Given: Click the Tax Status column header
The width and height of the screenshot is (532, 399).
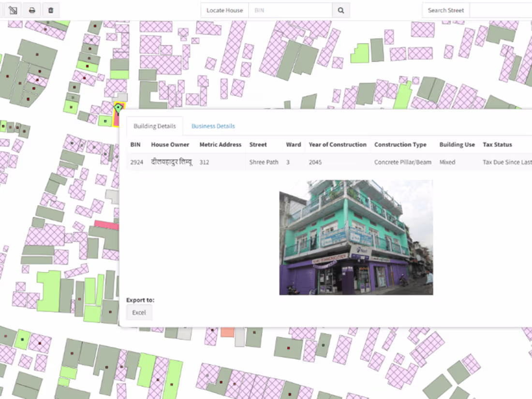Looking at the screenshot, I should [x=497, y=144].
